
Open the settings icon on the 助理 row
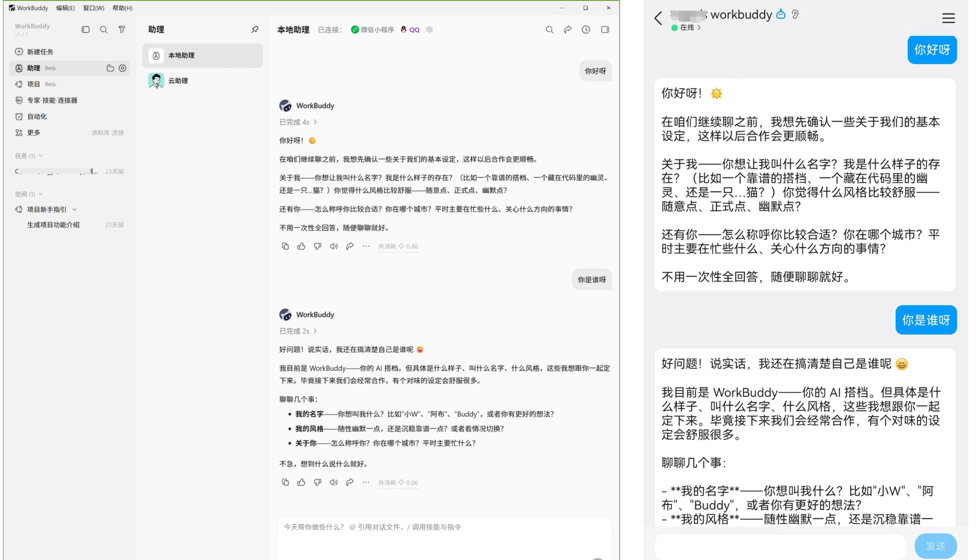tap(122, 68)
